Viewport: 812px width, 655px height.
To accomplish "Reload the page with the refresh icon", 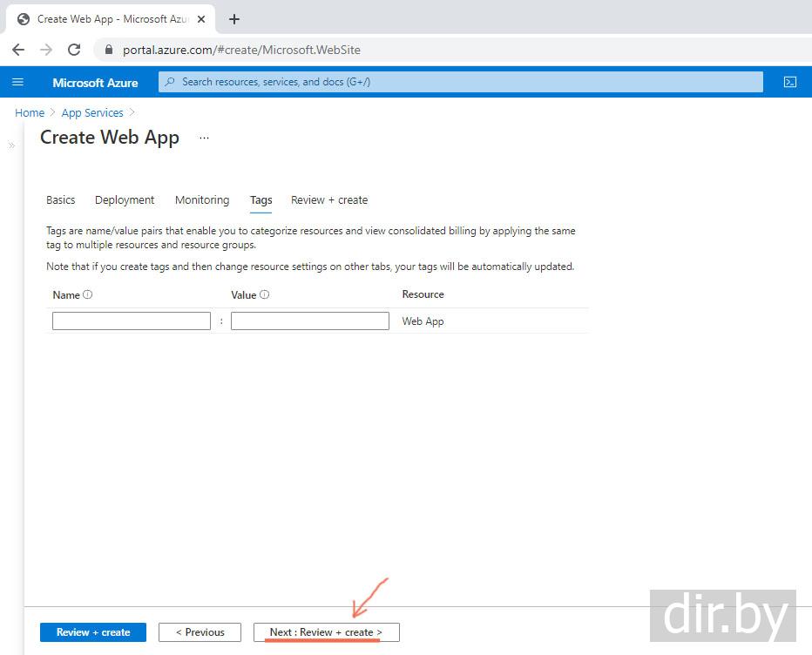I will (74, 50).
